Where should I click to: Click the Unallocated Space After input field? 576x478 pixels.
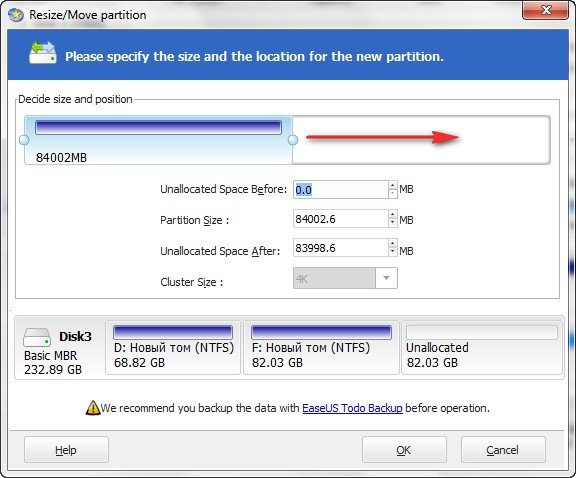[341, 248]
